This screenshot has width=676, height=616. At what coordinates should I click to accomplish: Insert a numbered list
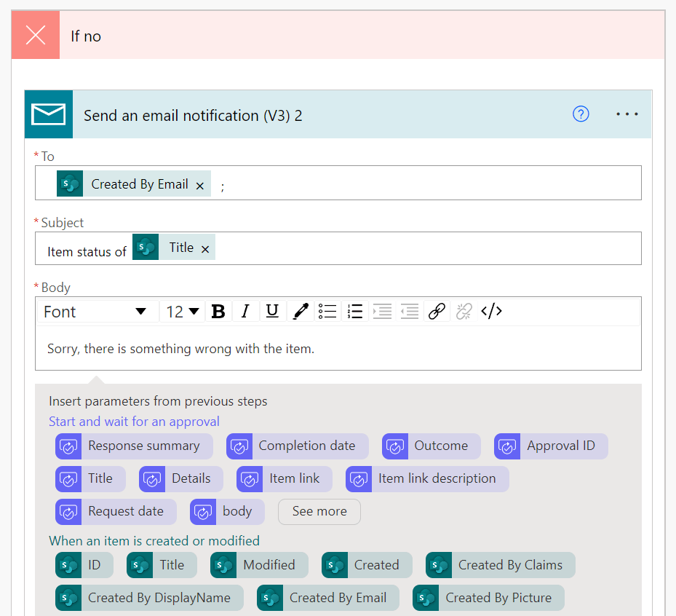355,312
